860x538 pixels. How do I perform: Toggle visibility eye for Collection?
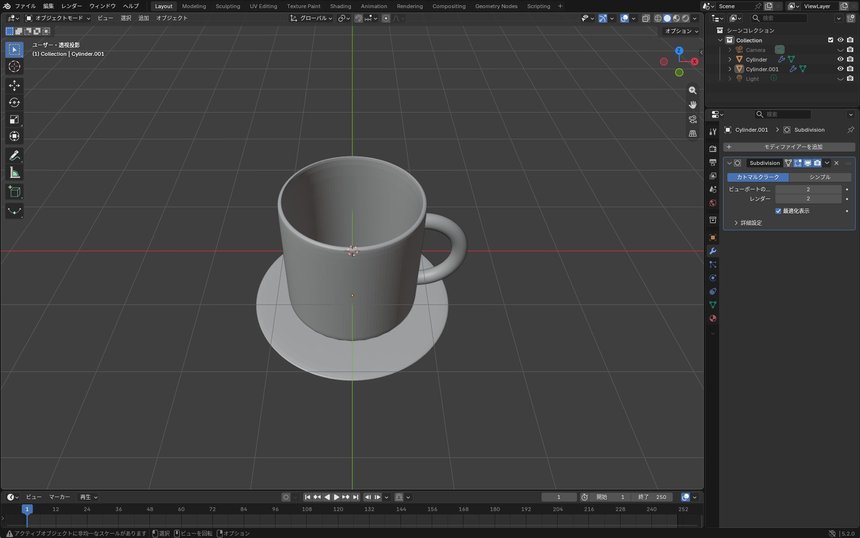(x=840, y=40)
